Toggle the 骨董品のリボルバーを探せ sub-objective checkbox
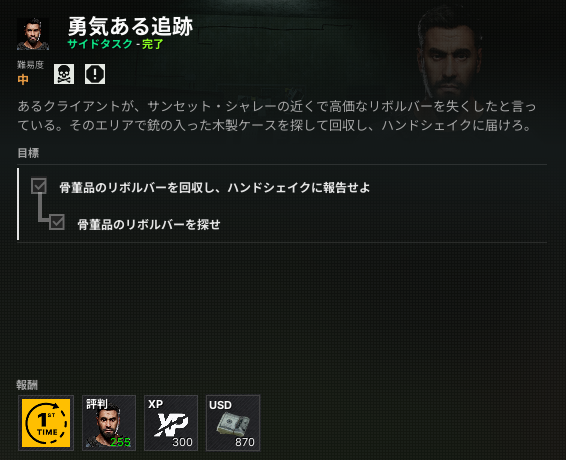 57,222
